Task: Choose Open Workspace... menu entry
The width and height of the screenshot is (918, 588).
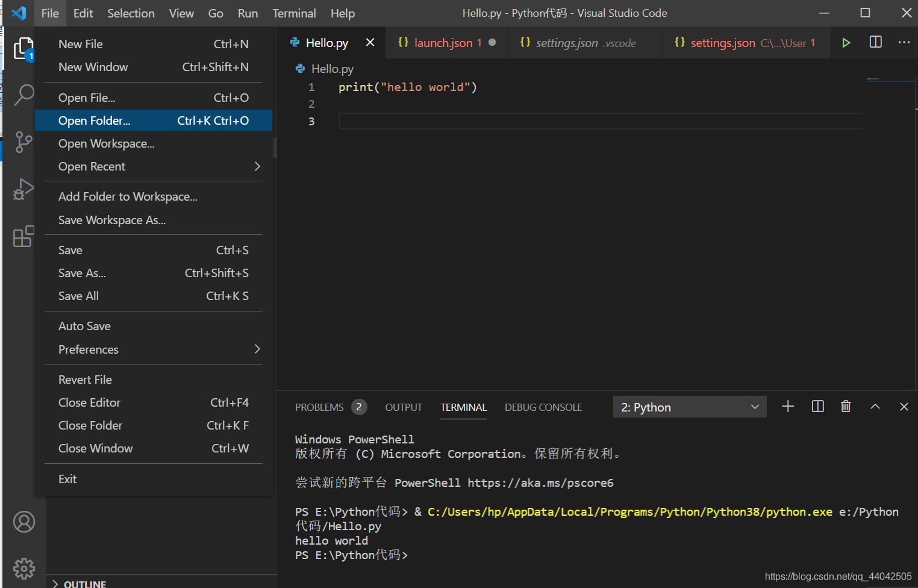Action: tap(154, 143)
